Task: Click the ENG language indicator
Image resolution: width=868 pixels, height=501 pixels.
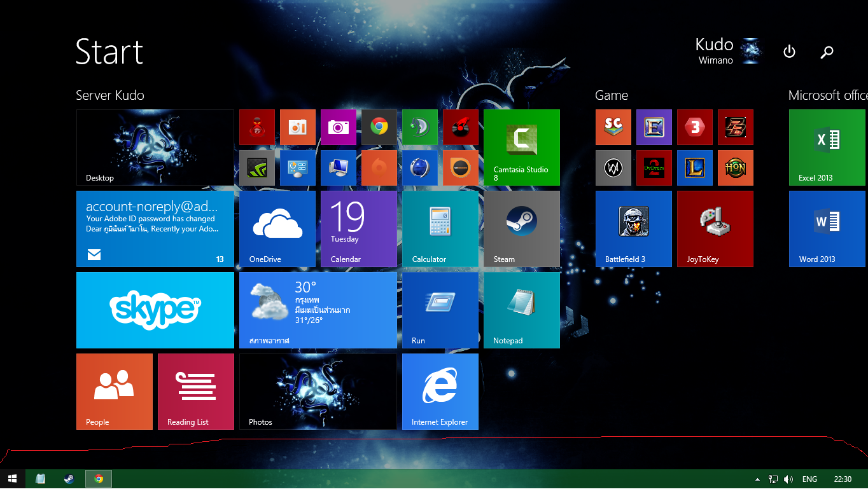Action: pos(809,479)
